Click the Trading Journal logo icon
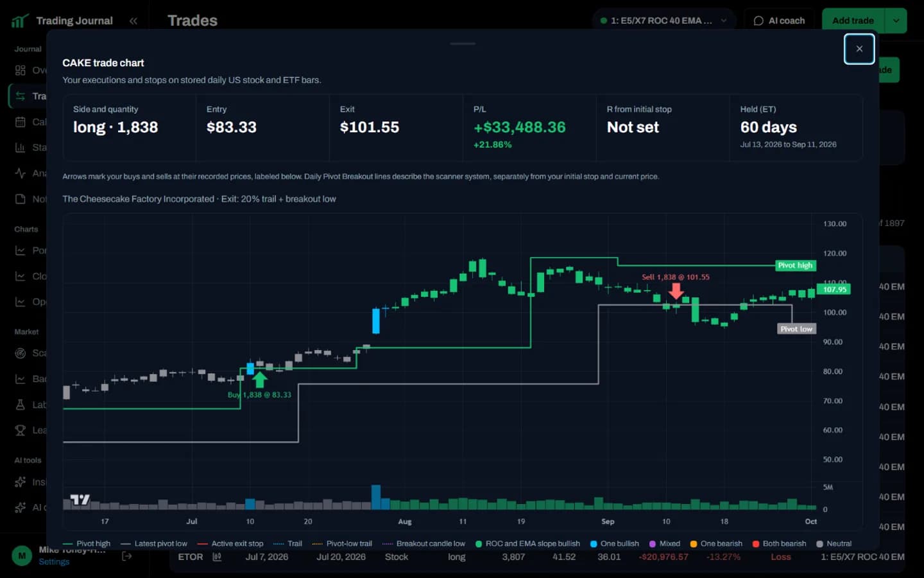The height and width of the screenshot is (578, 924). [x=20, y=21]
